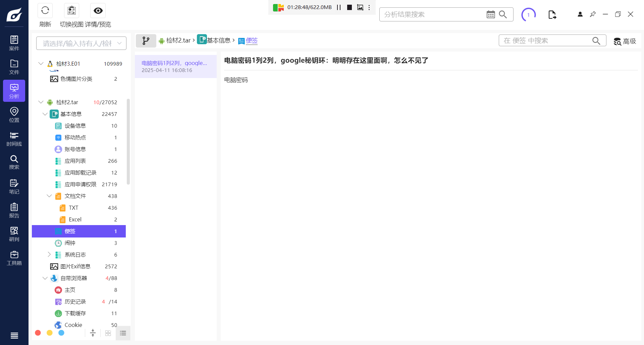Select the 应用列表 tree item
Image resolution: width=644 pixels, height=345 pixels.
click(x=75, y=161)
